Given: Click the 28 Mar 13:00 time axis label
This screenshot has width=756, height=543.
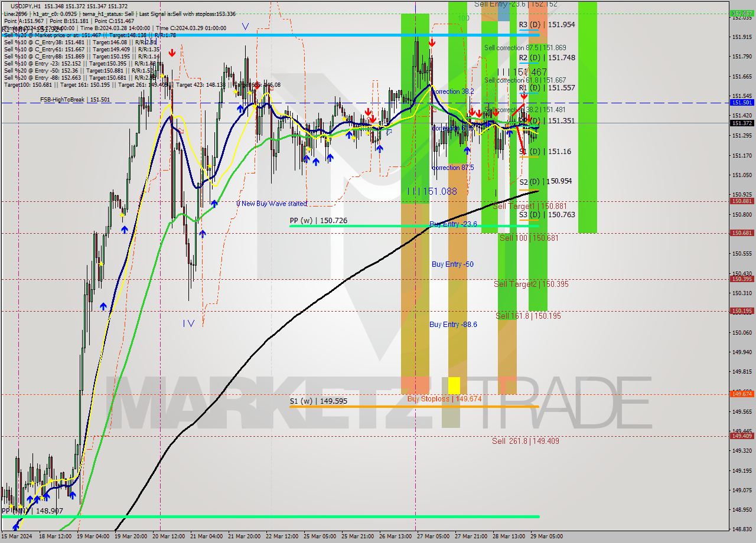Looking at the screenshot, I should (x=509, y=537).
